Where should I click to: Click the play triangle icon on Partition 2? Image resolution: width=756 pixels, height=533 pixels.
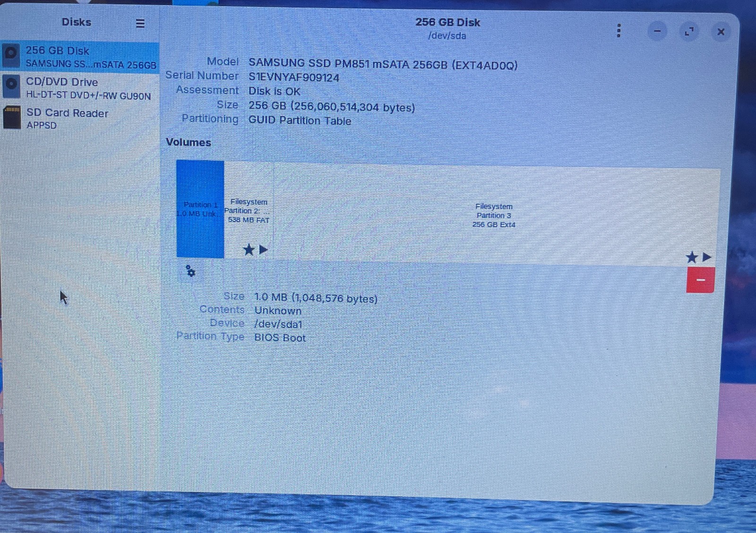coord(263,249)
